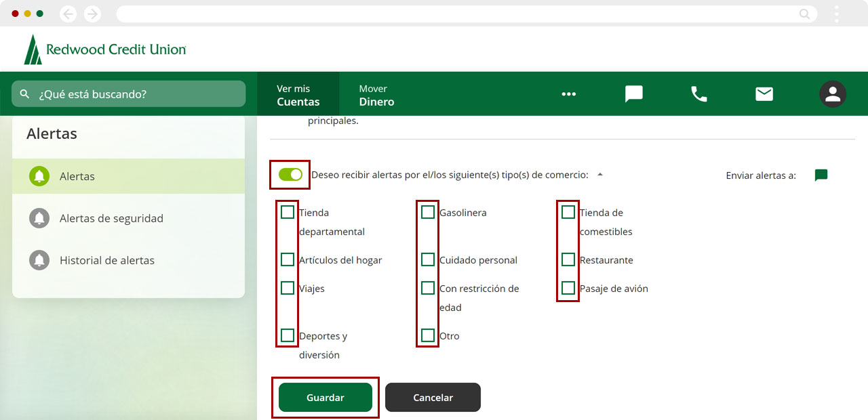Click the green message icon beside Enviar alertas

821,175
